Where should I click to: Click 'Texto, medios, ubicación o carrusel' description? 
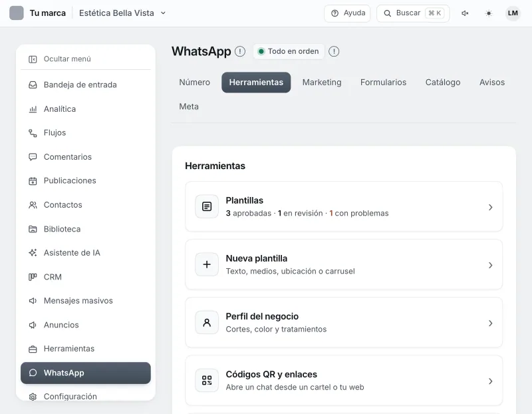click(x=291, y=272)
